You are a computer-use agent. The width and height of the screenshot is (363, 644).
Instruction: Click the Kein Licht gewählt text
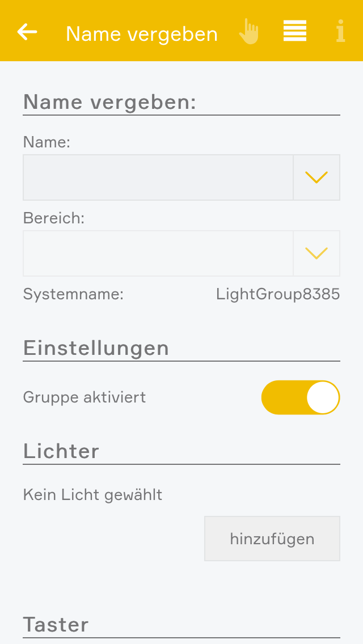click(92, 495)
